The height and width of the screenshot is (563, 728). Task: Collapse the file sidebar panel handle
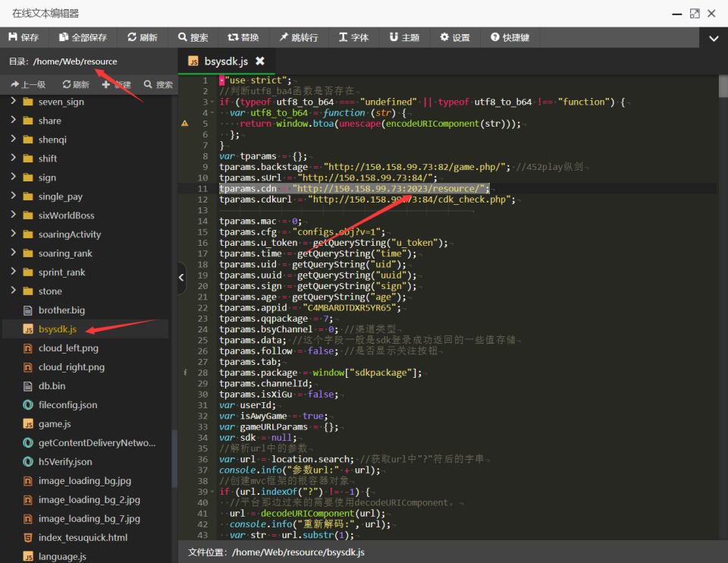coord(181,278)
